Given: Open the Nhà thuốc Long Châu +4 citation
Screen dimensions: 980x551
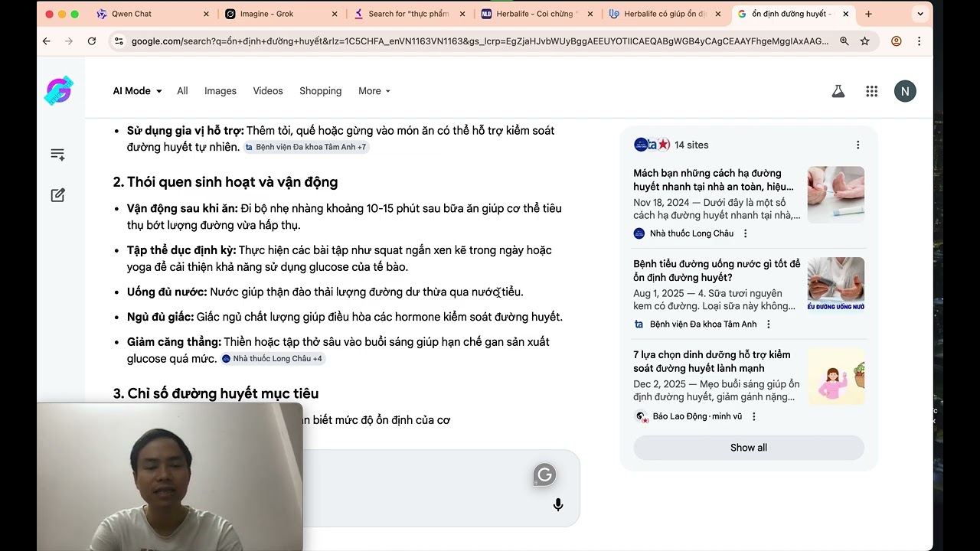Looking at the screenshot, I should [x=273, y=359].
